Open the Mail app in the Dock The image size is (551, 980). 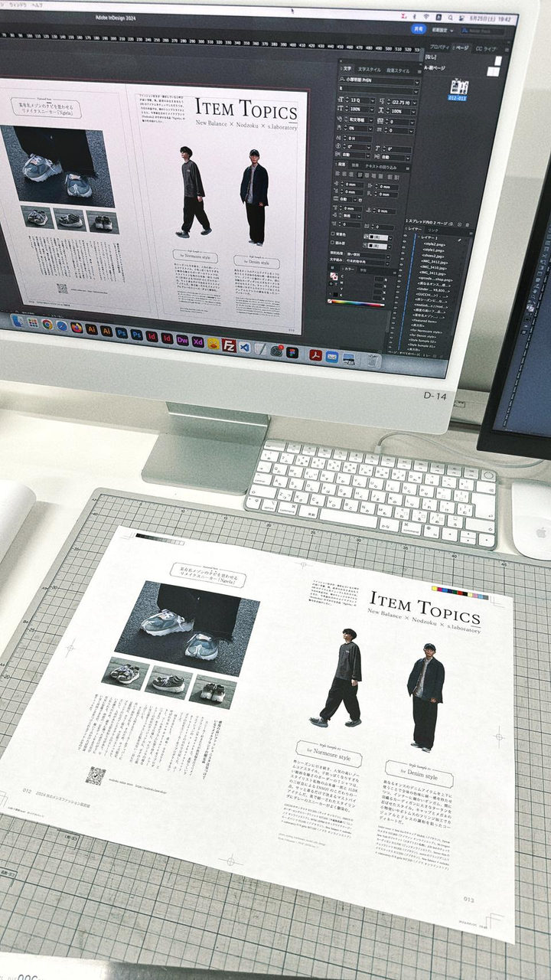[331, 357]
